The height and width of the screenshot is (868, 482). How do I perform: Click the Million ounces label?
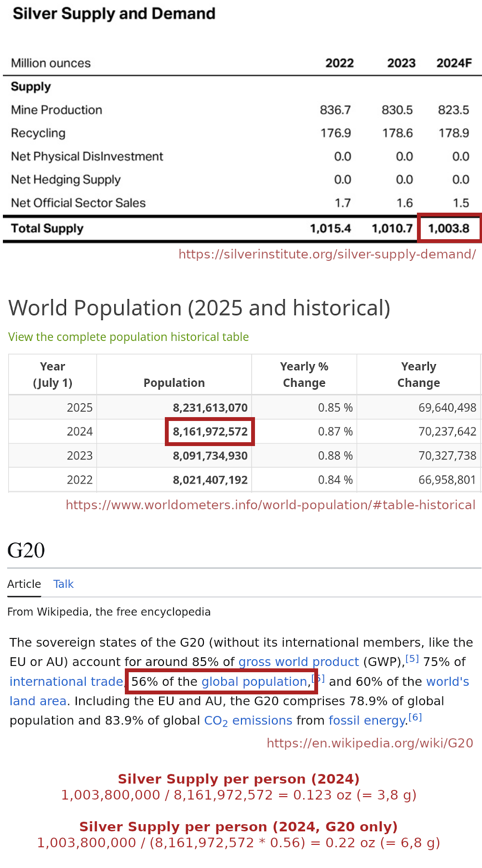pyautogui.click(x=51, y=63)
